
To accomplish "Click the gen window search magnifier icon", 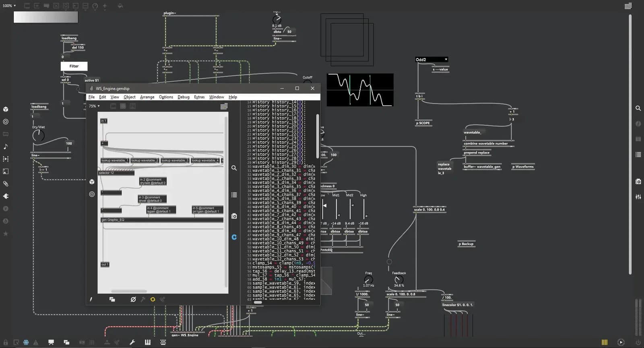I will pyautogui.click(x=234, y=168).
